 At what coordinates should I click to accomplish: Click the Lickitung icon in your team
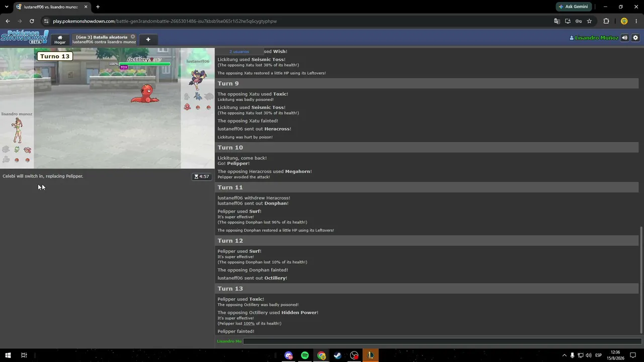tap(27, 149)
